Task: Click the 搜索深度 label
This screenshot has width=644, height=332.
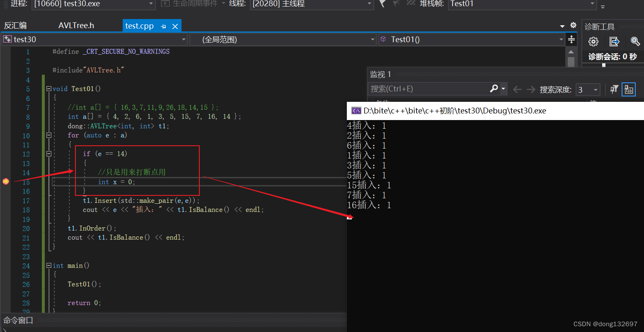Action: tap(555, 89)
